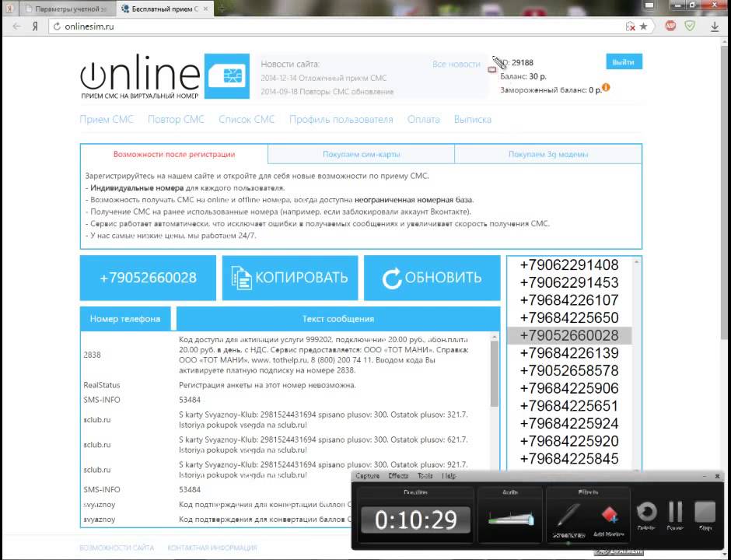Click the SIM card logo icon

pos(227,76)
